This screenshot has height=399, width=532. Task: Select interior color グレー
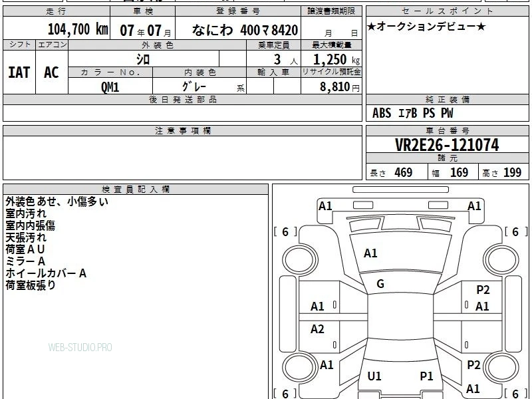coord(194,87)
